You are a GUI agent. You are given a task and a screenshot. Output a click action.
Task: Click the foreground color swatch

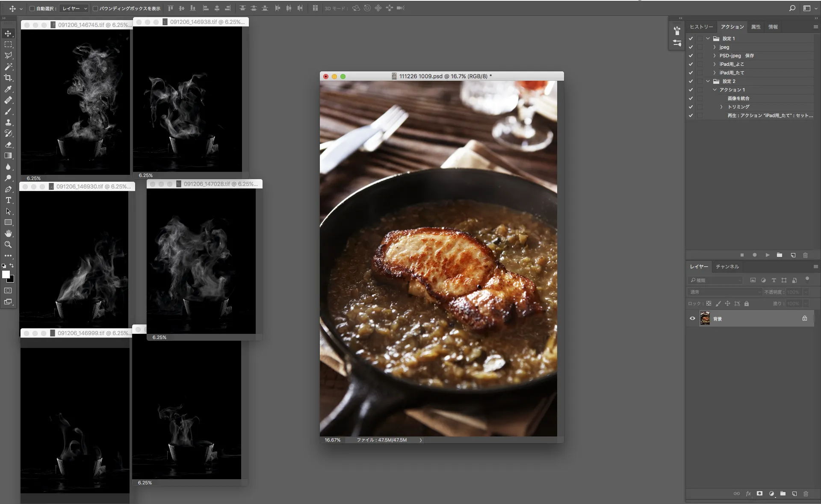click(6, 274)
